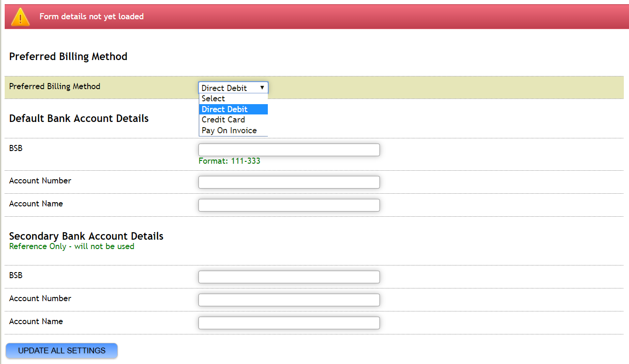Image resolution: width=629 pixels, height=364 pixels.
Task: Click 'Reference Only - will not be used' text
Action: [71, 246]
